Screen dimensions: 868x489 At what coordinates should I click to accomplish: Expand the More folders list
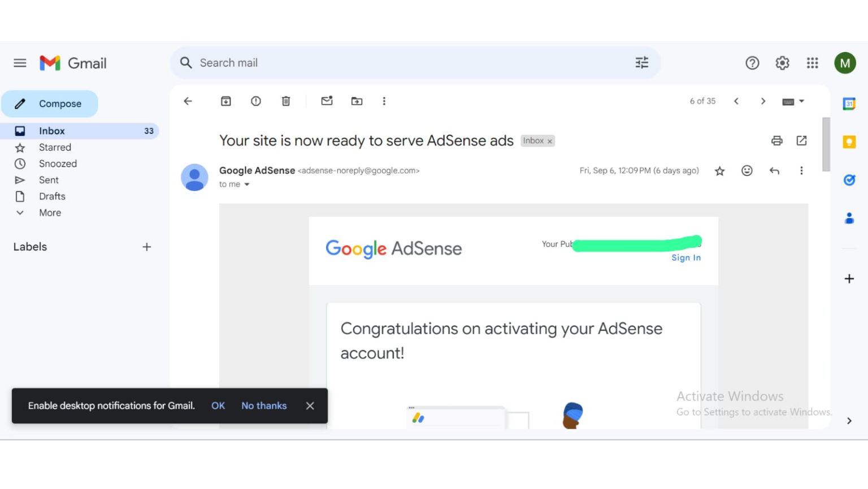50,213
